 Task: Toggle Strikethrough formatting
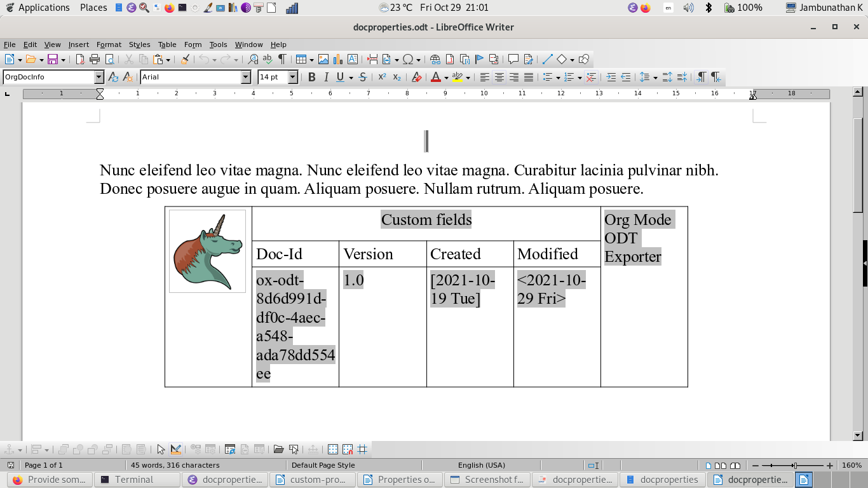coord(362,77)
